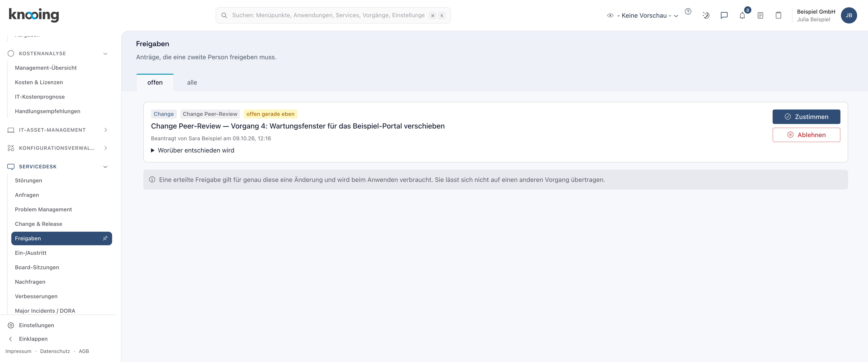Click the Kostenanalyse circle icon
868x362 pixels.
(11, 53)
